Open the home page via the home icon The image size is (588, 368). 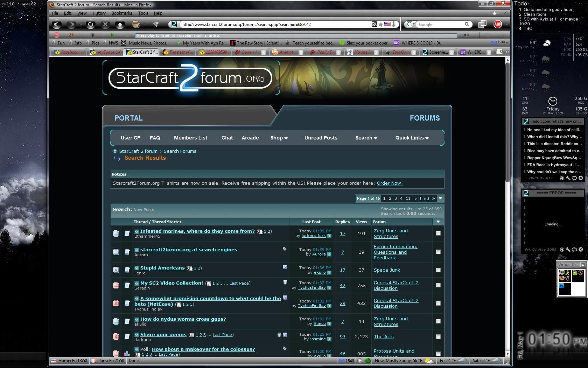[x=120, y=25]
